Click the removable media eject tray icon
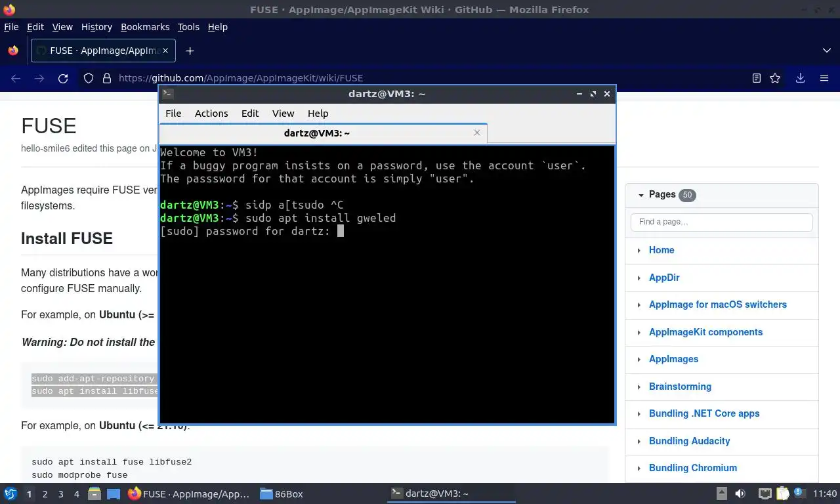Viewport: 840px width, 504px height. tap(722, 493)
